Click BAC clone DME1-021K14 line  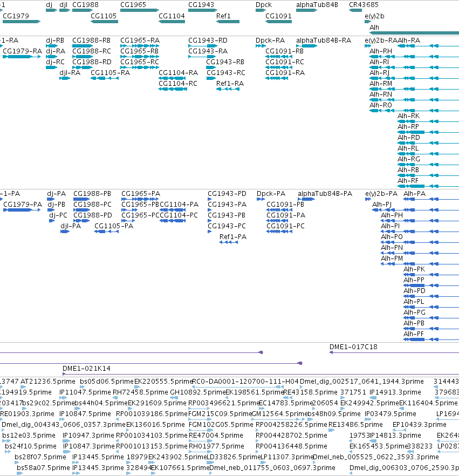(261, 374)
